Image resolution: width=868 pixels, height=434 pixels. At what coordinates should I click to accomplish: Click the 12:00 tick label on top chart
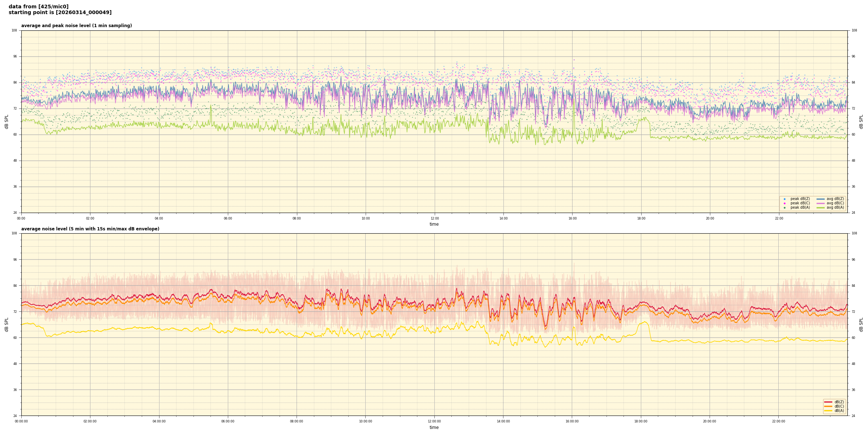coord(434,218)
